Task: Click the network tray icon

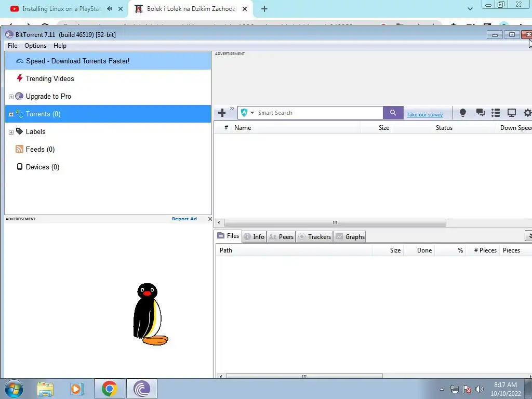Action: click(454, 389)
